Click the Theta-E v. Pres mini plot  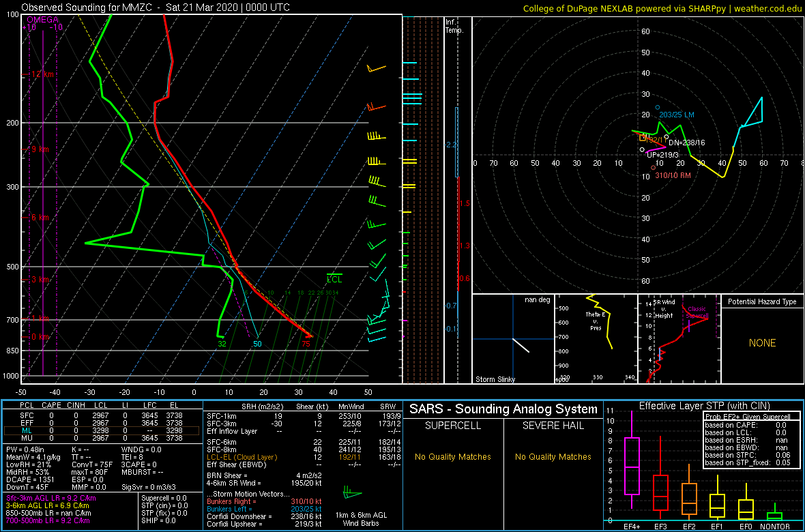click(596, 339)
